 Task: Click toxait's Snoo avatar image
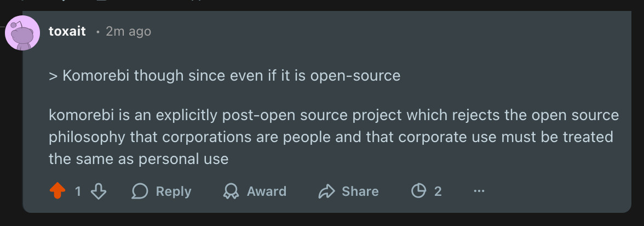[x=22, y=33]
